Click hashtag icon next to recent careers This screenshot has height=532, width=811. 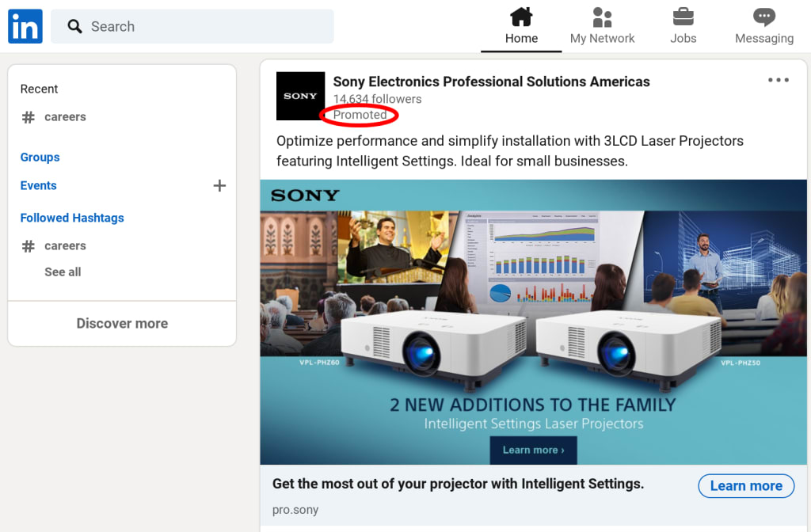click(x=29, y=117)
